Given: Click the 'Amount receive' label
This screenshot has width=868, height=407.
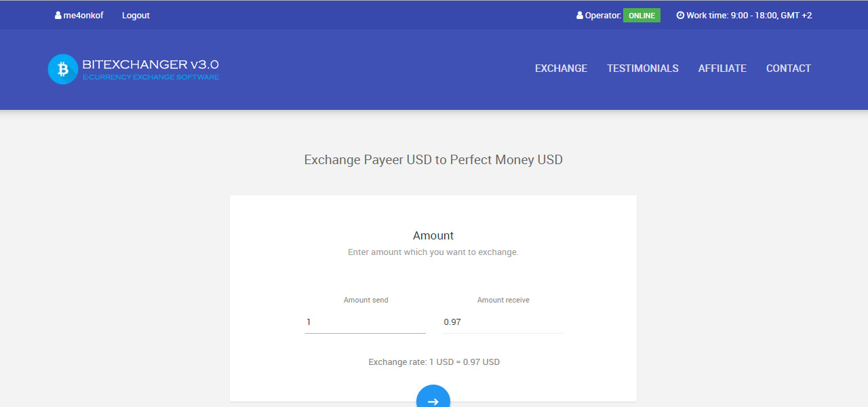Looking at the screenshot, I should 503,300.
